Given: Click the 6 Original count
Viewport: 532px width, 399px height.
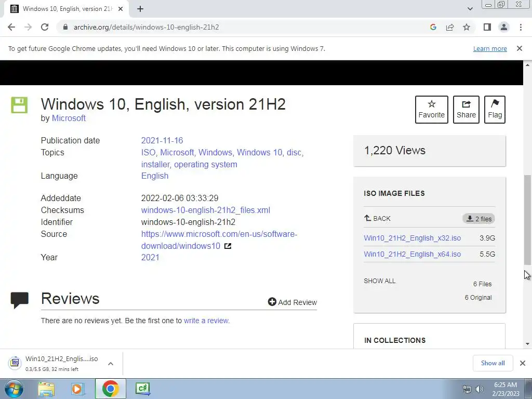Looking at the screenshot, I should pos(478,298).
